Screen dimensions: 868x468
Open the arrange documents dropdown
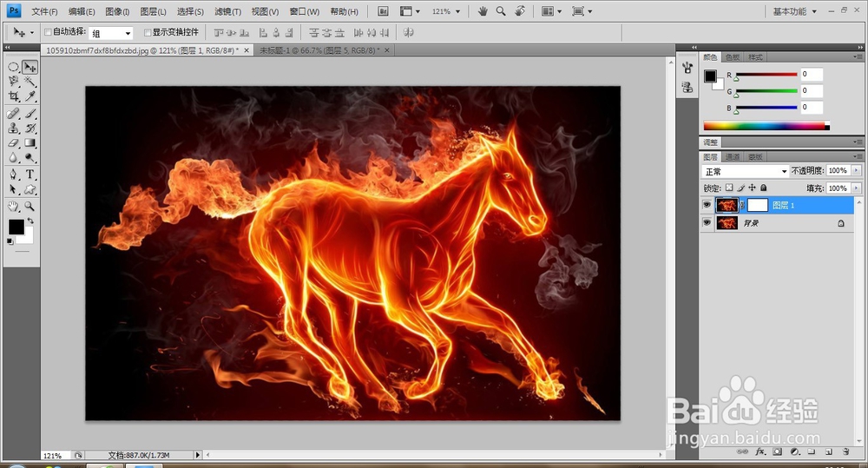(x=551, y=11)
